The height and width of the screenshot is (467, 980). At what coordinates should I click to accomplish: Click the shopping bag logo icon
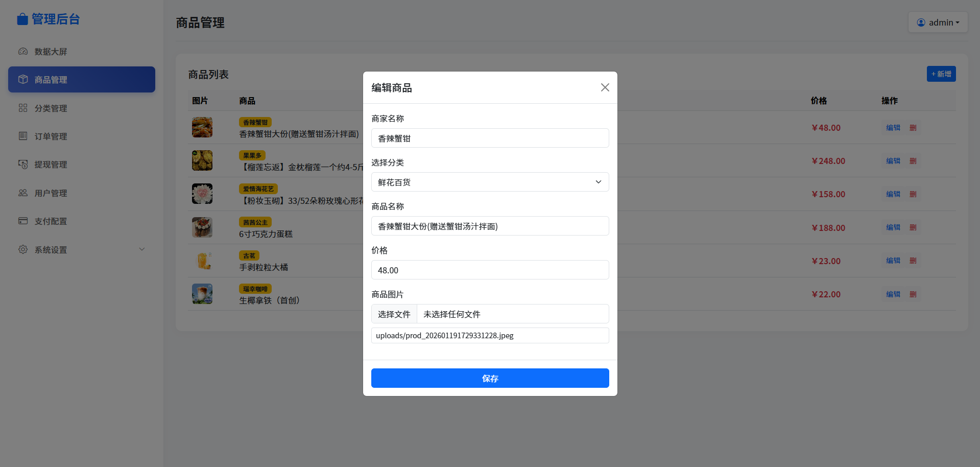pyautogui.click(x=22, y=19)
